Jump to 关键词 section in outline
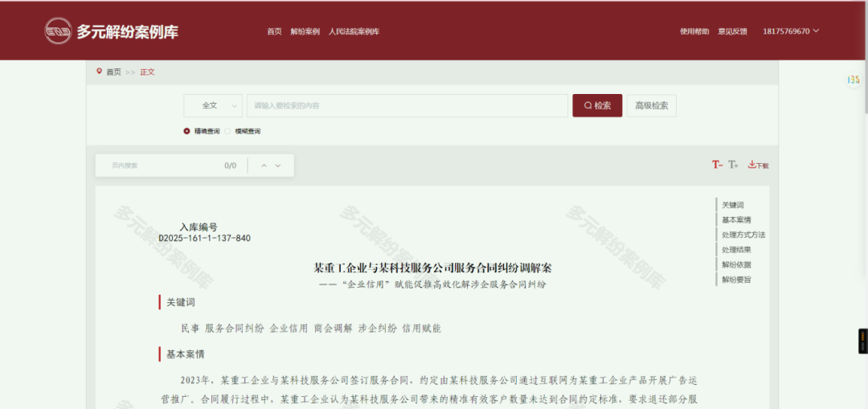 (x=733, y=205)
